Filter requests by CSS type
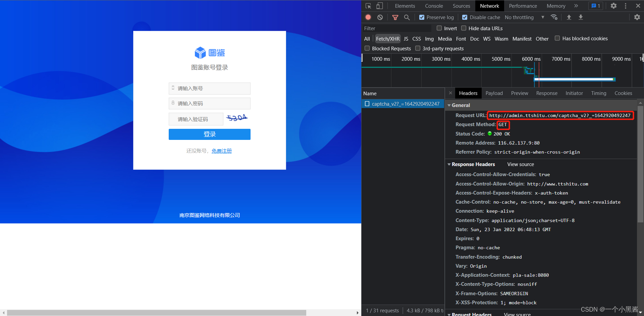Image resolution: width=644 pixels, height=316 pixels. [x=416, y=39]
